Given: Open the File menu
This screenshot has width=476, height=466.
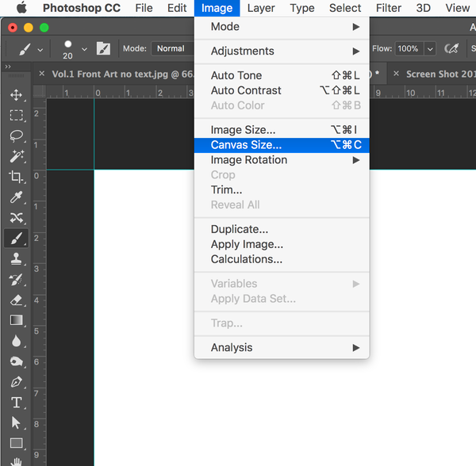Looking at the screenshot, I should coord(144,8).
